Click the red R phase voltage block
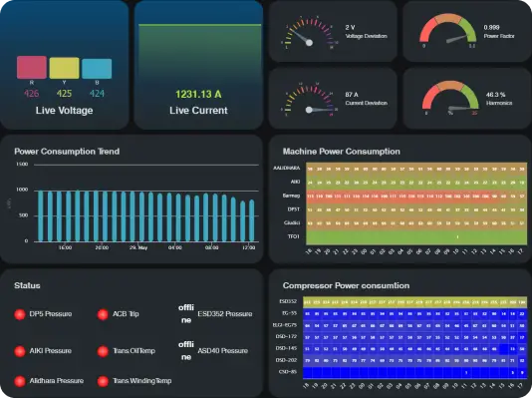This screenshot has width=532, height=398. [x=32, y=67]
